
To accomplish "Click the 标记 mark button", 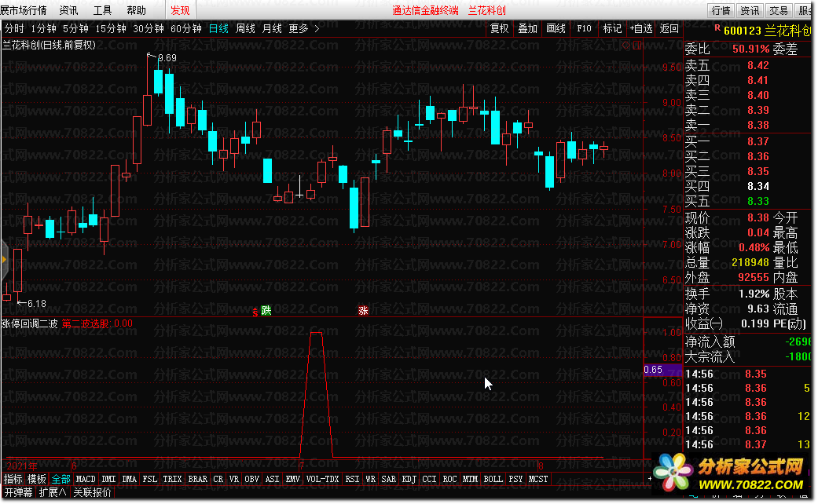I will pyautogui.click(x=612, y=29).
